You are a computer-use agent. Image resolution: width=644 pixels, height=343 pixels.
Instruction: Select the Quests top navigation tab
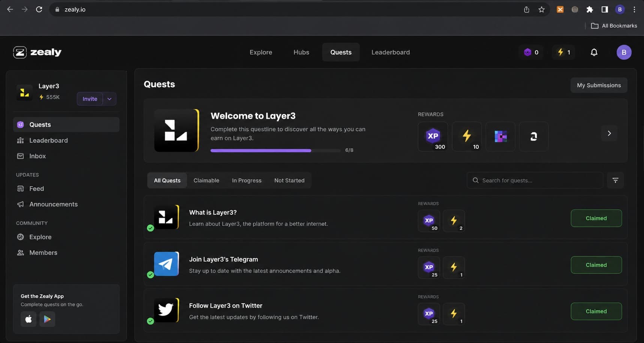coord(341,52)
